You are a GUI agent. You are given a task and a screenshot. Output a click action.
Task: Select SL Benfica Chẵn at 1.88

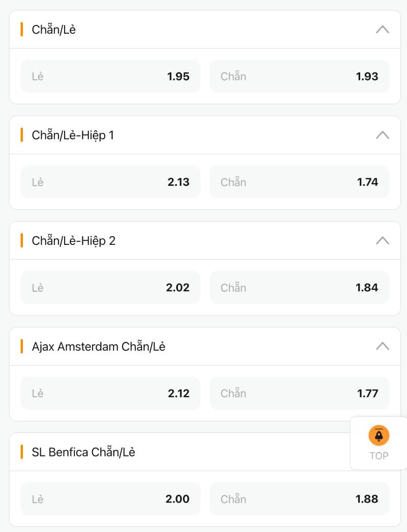tap(299, 499)
